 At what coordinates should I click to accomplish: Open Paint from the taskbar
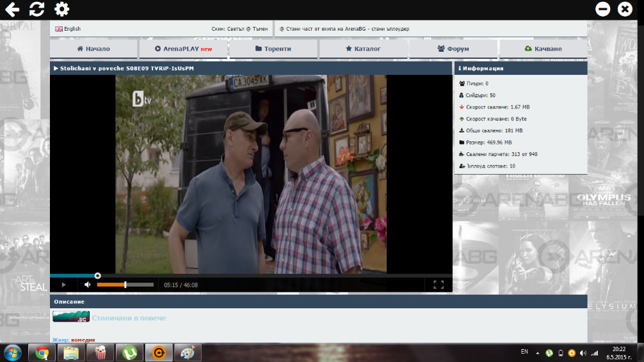(188, 352)
